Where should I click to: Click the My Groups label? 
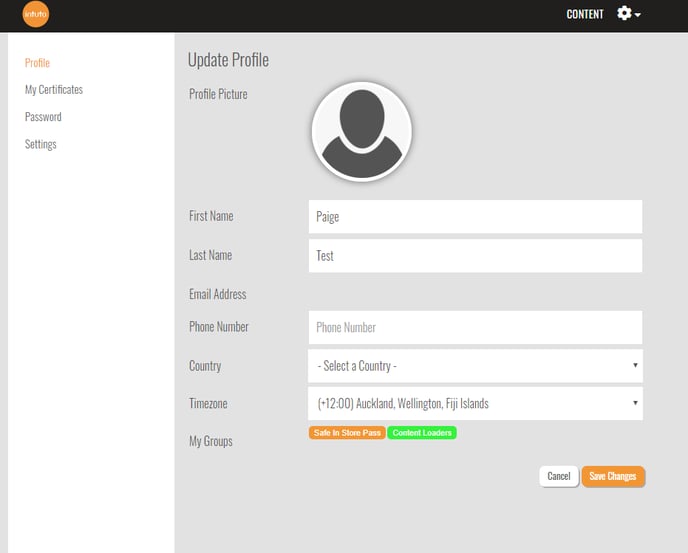point(211,441)
